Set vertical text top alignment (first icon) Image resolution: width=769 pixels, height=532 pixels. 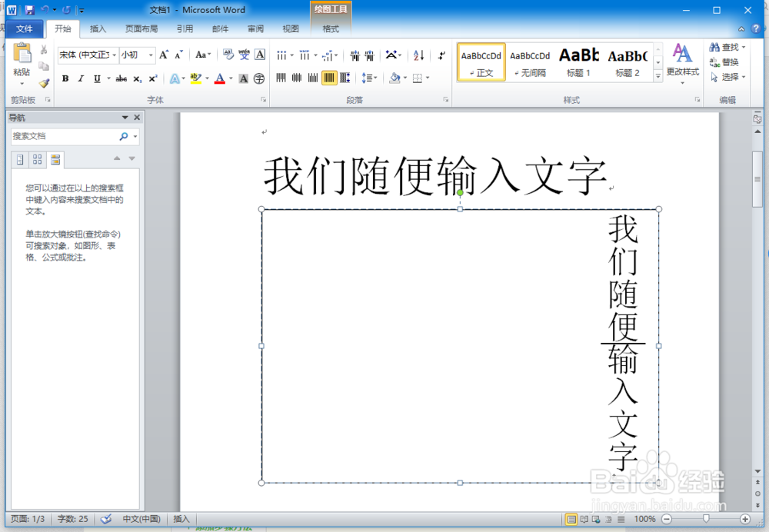coord(281,78)
